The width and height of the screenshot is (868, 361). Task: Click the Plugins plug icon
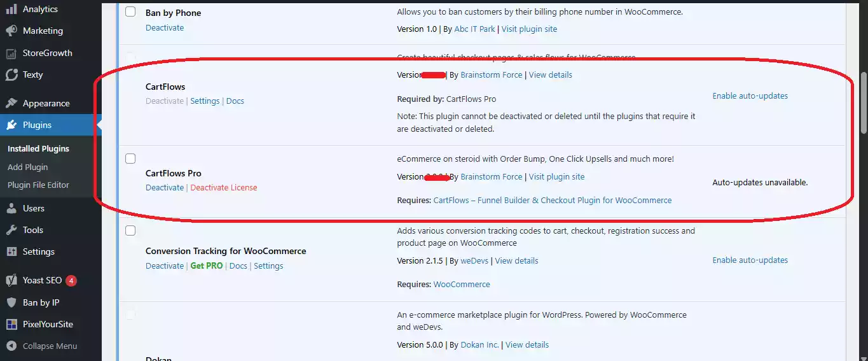point(11,125)
